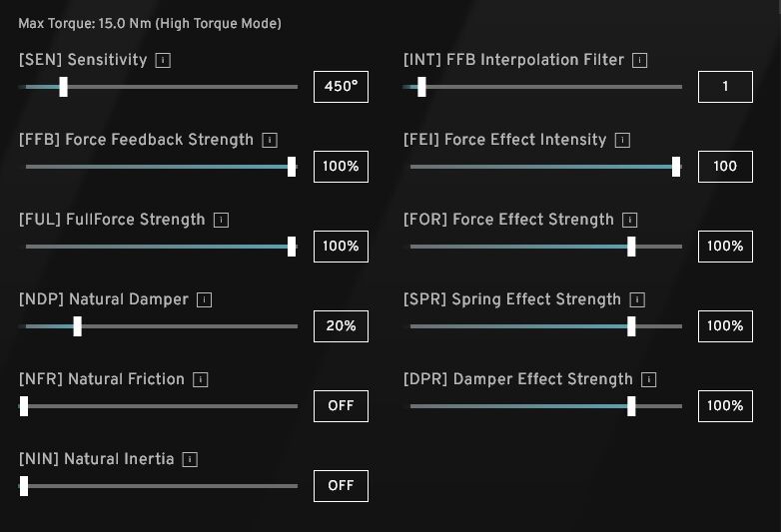Viewport: 781px width, 532px height.
Task: Open Natural Friction info icon
Action: pyautogui.click(x=200, y=379)
